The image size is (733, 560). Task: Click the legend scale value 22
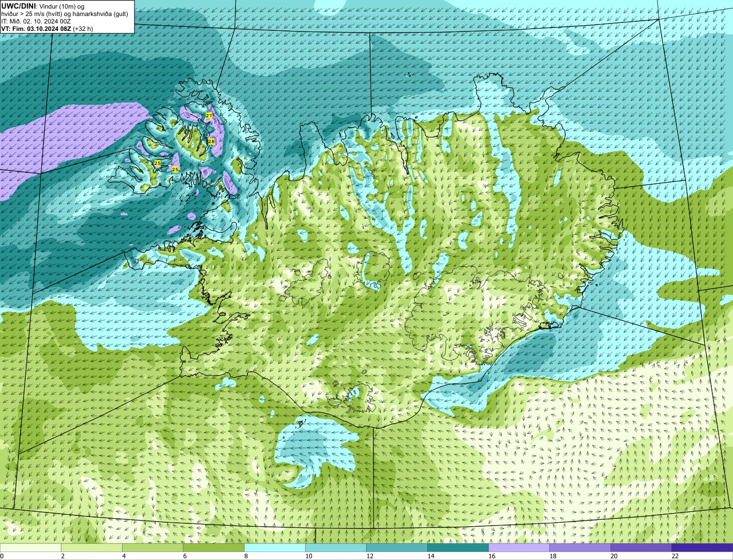click(x=675, y=556)
